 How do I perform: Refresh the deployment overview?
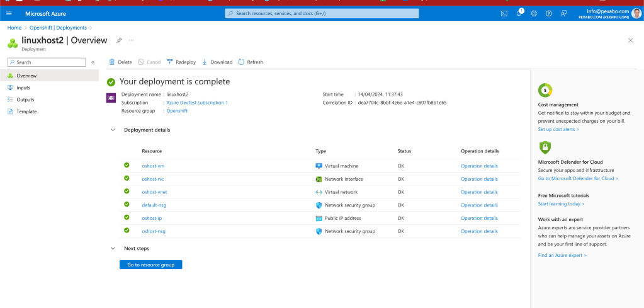[251, 62]
